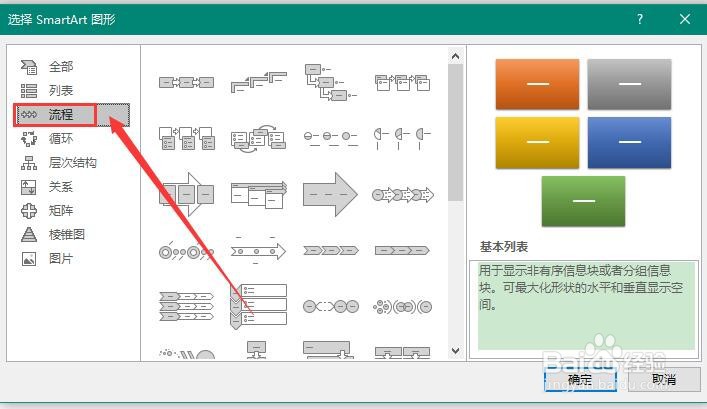Open help with the ? button
The image size is (707, 409).
(640, 19)
